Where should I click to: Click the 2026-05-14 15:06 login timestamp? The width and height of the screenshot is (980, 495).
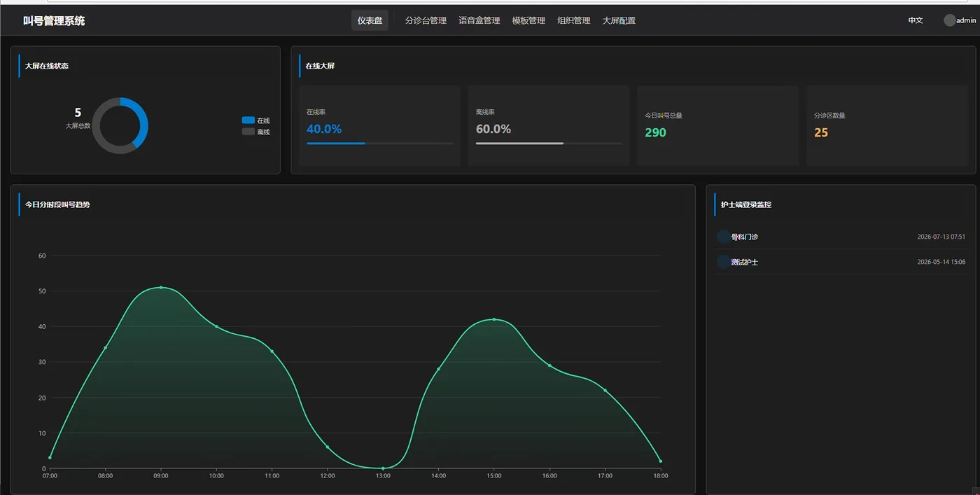coord(941,262)
